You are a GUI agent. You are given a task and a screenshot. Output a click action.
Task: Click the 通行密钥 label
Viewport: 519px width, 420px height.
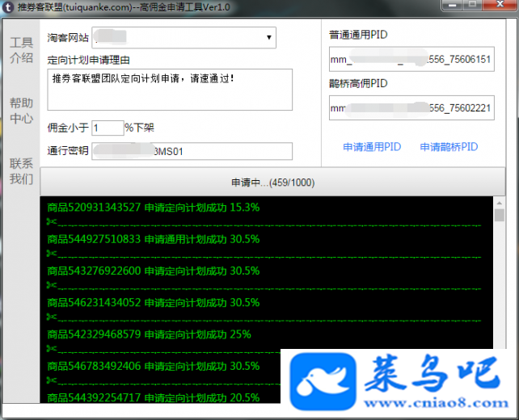pyautogui.click(x=68, y=151)
